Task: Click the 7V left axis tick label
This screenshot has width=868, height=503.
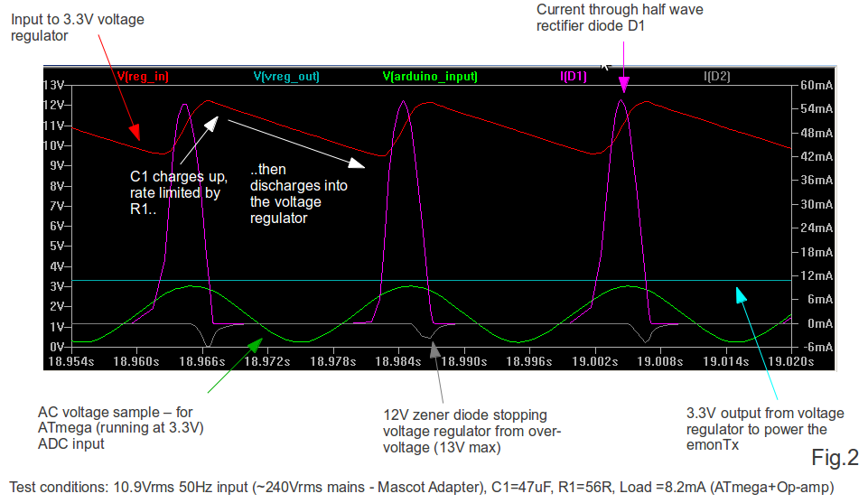Action: (57, 206)
